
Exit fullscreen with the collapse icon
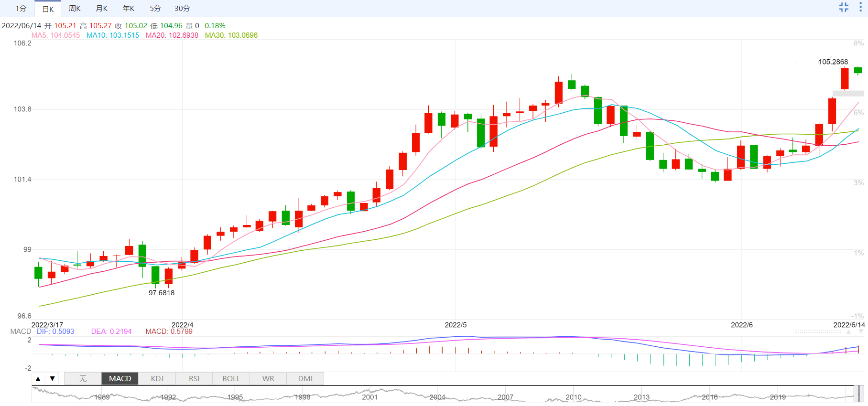[844, 7]
